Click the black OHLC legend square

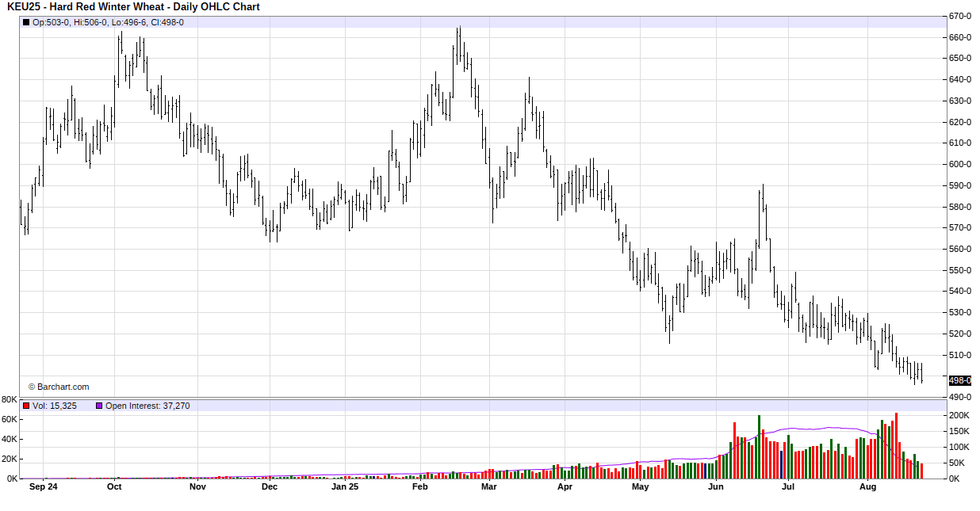26,22
